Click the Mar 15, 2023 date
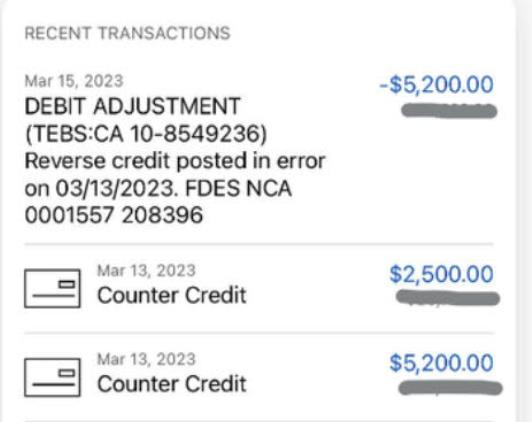Image resolution: width=532 pixels, height=422 pixels. (74, 81)
